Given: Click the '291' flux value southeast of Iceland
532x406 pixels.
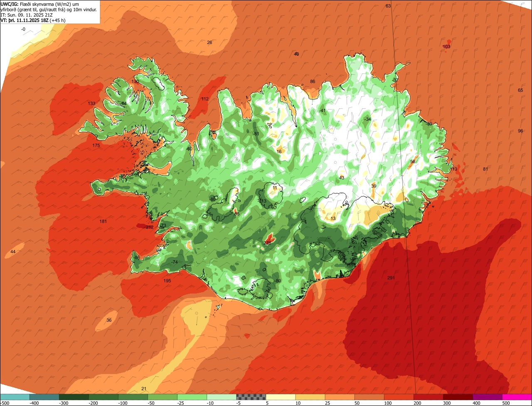Looking at the screenshot, I should 391,278.
